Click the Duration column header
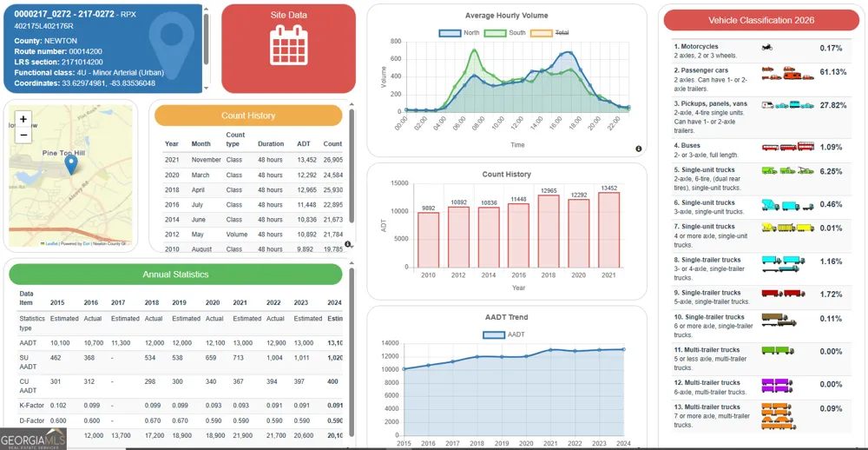Image resolution: width=868 pixels, height=450 pixels. tap(271, 143)
